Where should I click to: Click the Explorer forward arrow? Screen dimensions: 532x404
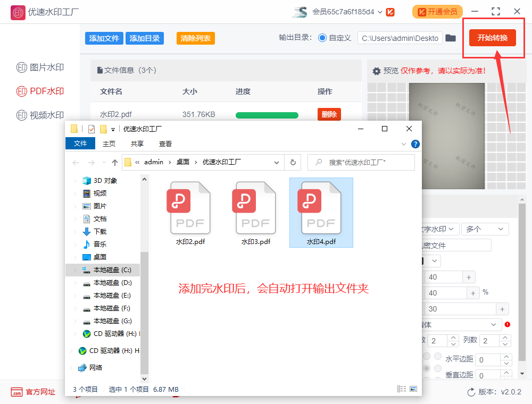pyautogui.click(x=92, y=163)
